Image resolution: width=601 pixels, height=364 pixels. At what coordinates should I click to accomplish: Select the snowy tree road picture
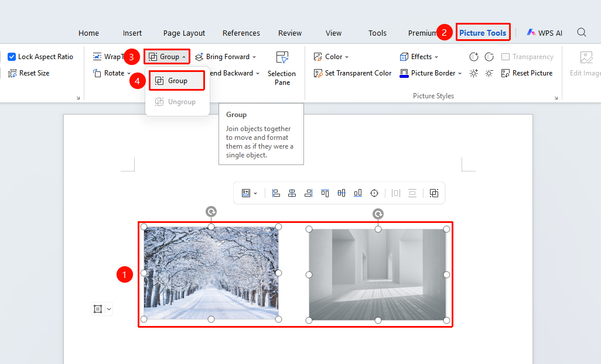pyautogui.click(x=211, y=273)
